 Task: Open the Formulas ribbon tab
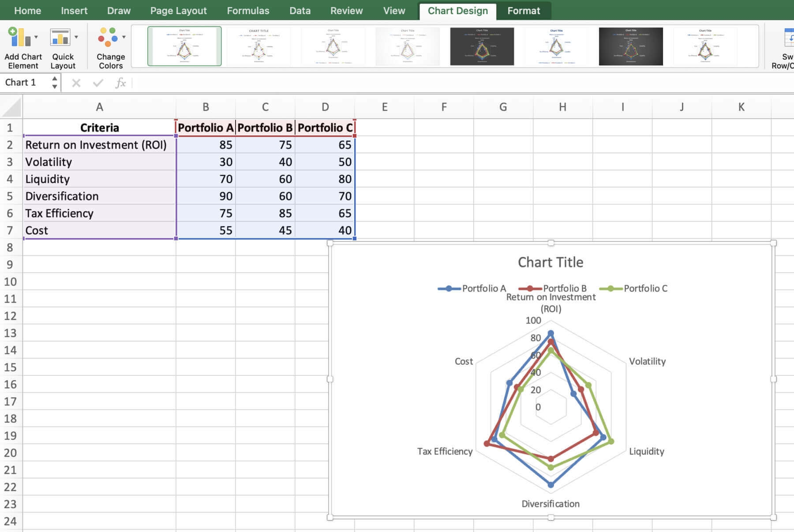point(248,11)
